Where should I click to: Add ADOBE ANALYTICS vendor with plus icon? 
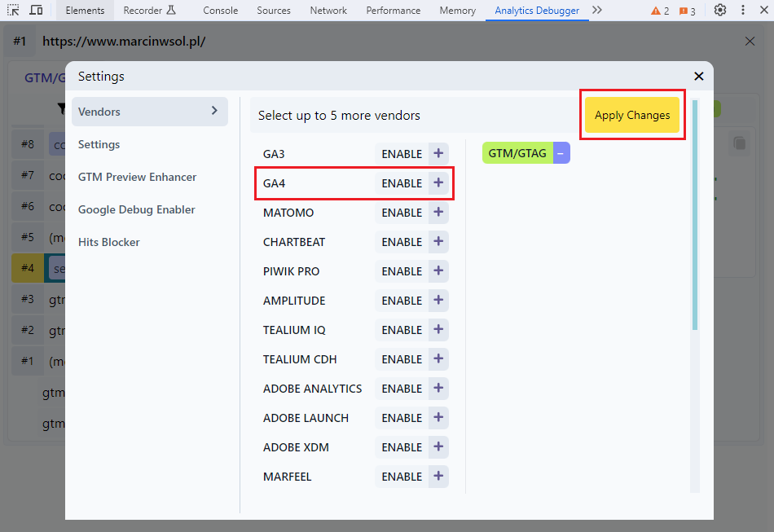[438, 389]
